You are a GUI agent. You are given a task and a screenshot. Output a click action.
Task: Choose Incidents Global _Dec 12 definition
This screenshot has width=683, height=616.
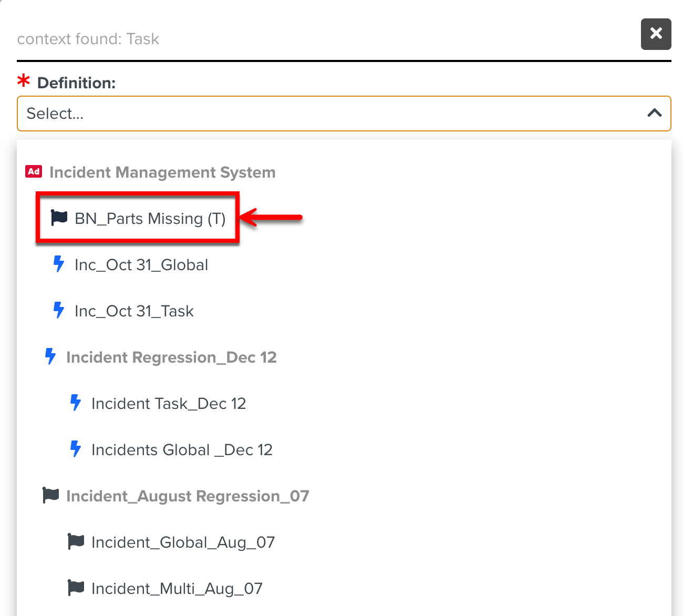click(x=182, y=450)
